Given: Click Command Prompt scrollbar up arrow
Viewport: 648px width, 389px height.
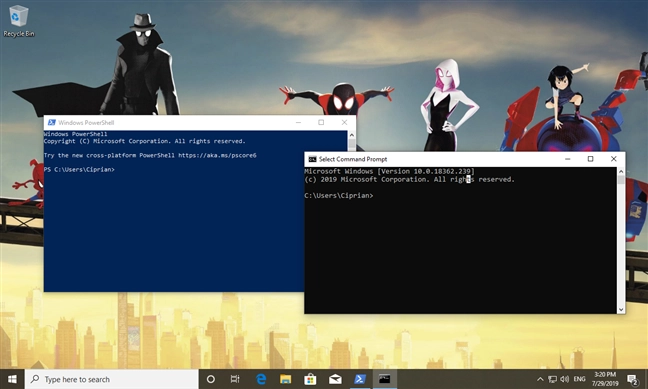Looking at the screenshot, I should click(621, 171).
